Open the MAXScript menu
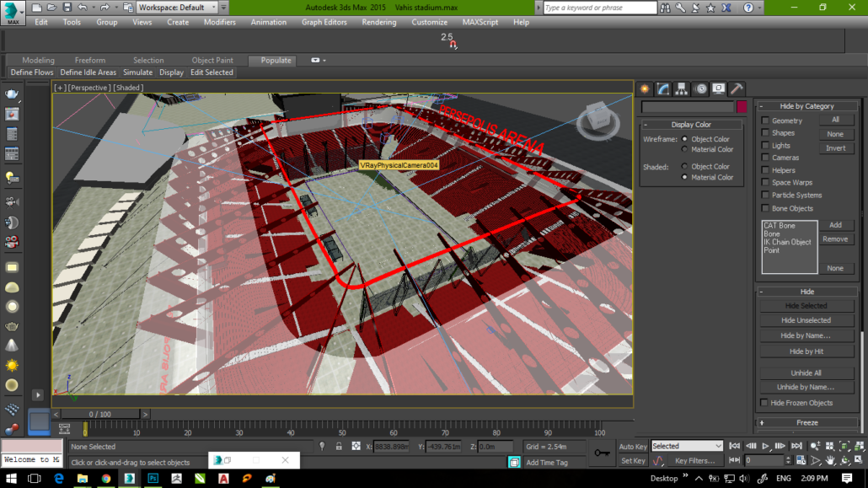The image size is (868, 488). click(x=480, y=22)
